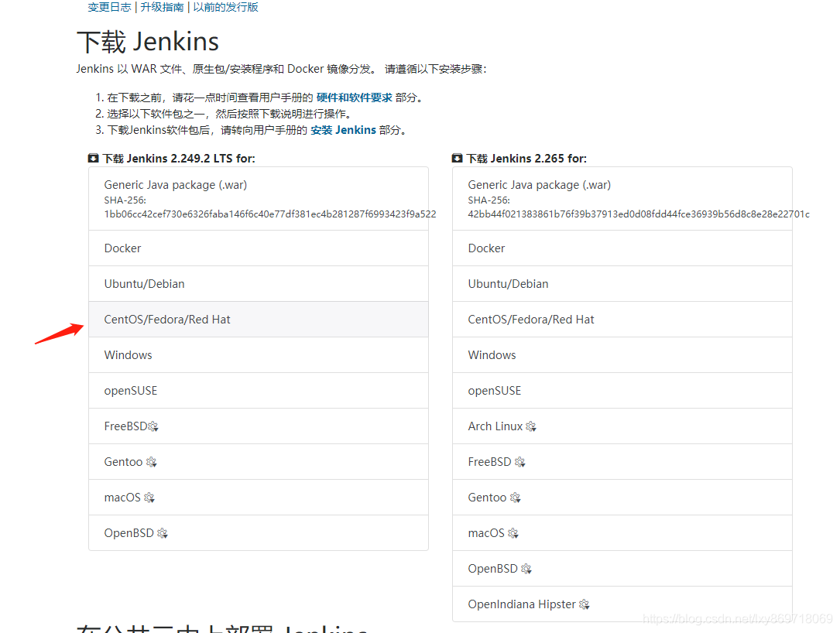
Task: Open macOS entry under 2.249.2 LTS
Action: 259,498
